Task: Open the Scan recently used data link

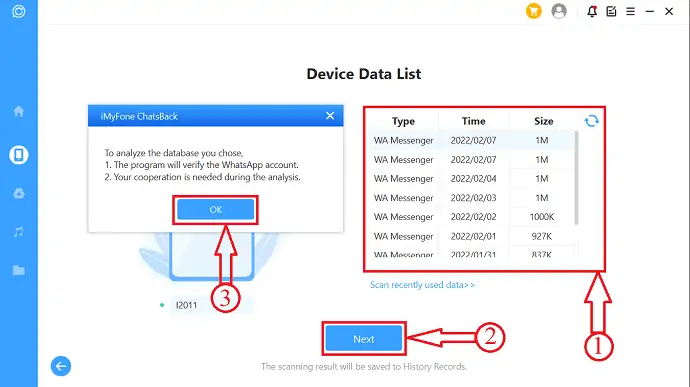Action: pos(422,285)
